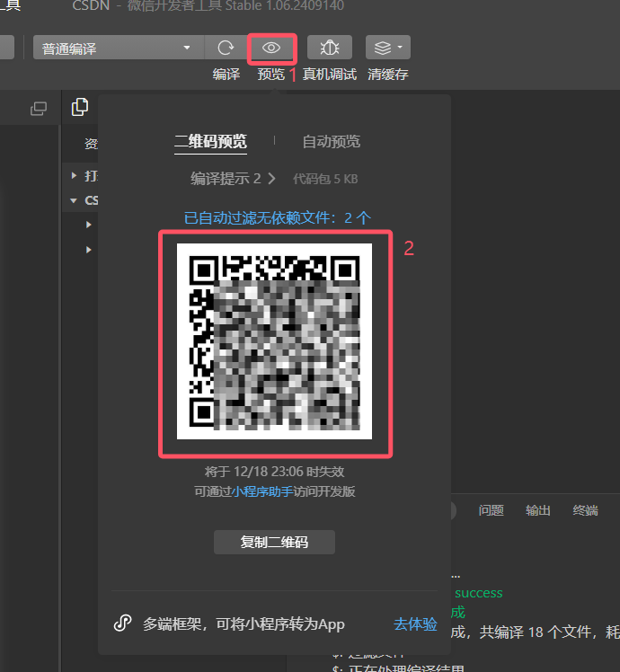620x672 pixels.
Task: Click the explorer files icon in sidebar
Action: (80, 107)
